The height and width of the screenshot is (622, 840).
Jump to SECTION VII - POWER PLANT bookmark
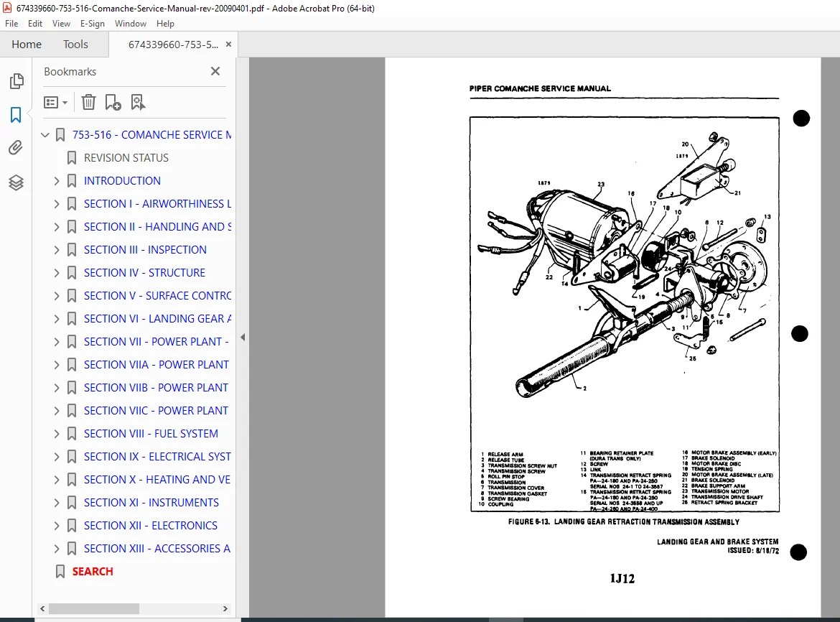click(x=157, y=343)
